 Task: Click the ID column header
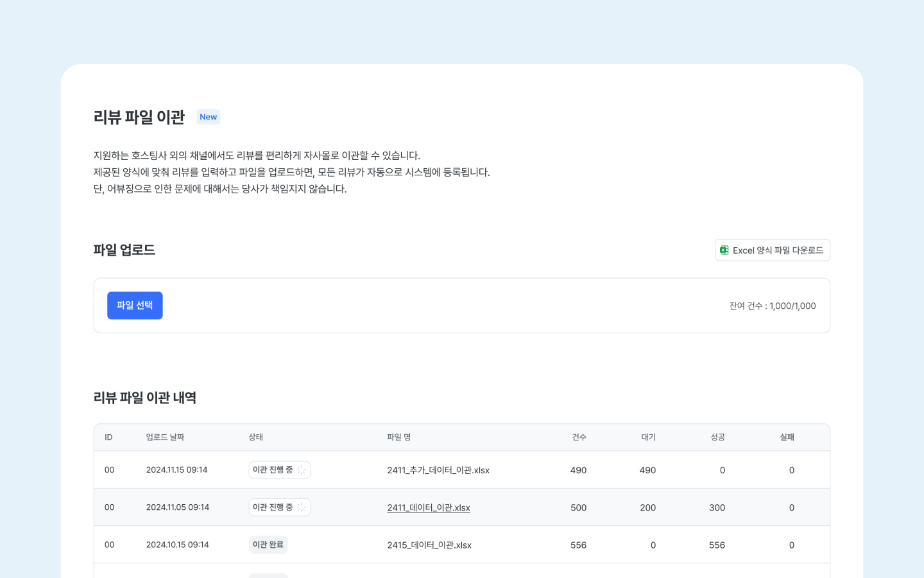coord(109,437)
